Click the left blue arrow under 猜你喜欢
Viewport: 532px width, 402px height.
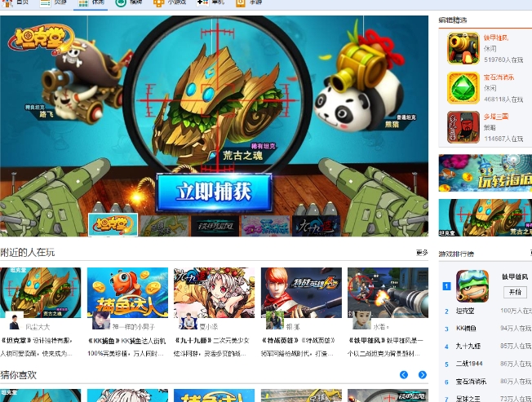click(404, 375)
